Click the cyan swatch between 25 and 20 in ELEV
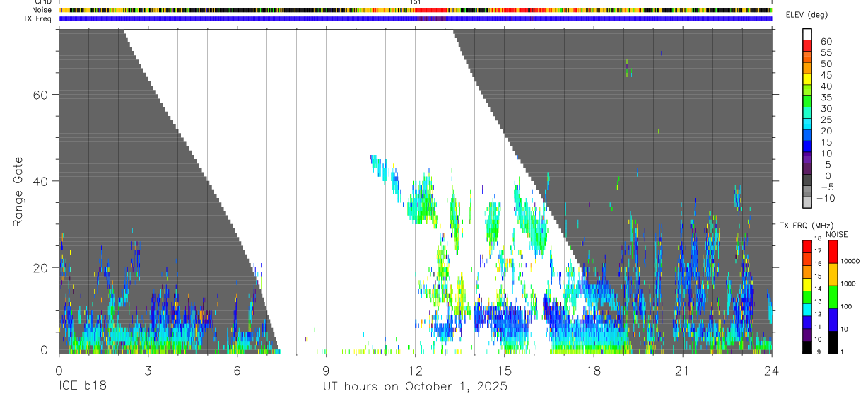 tap(807, 124)
